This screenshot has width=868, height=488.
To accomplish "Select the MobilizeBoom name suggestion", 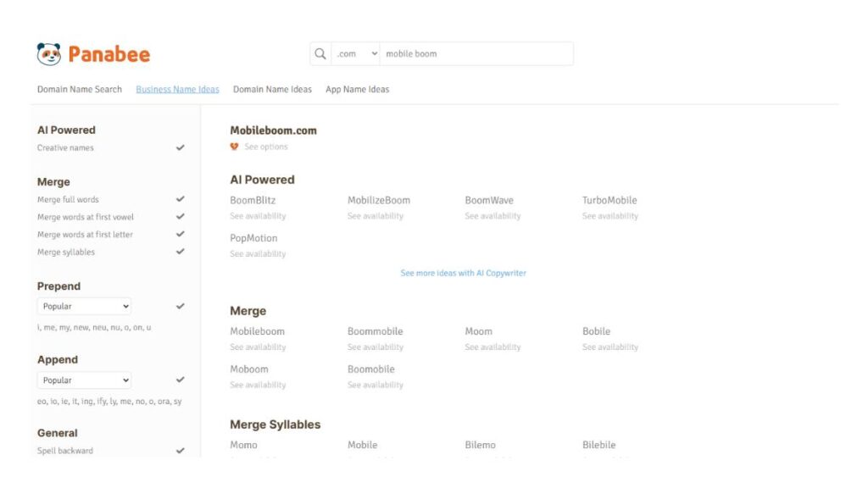I will point(379,200).
